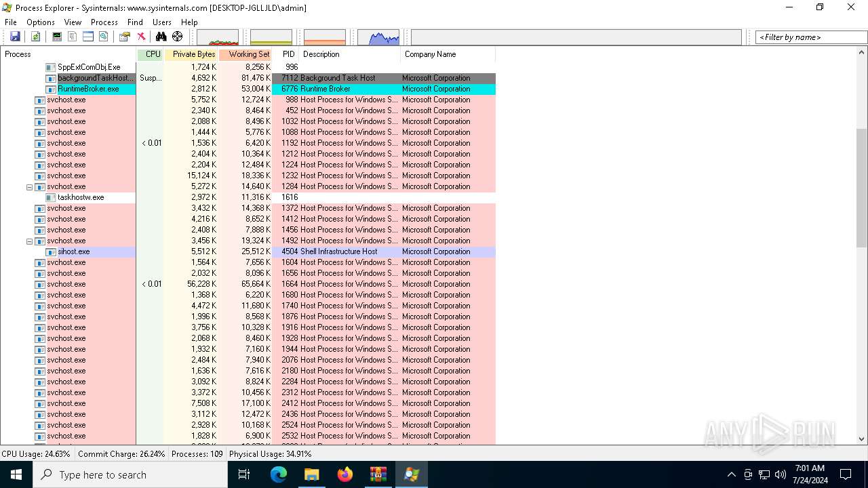Click Commit Charge in the status bar
The height and width of the screenshot is (488, 868).
point(121,454)
